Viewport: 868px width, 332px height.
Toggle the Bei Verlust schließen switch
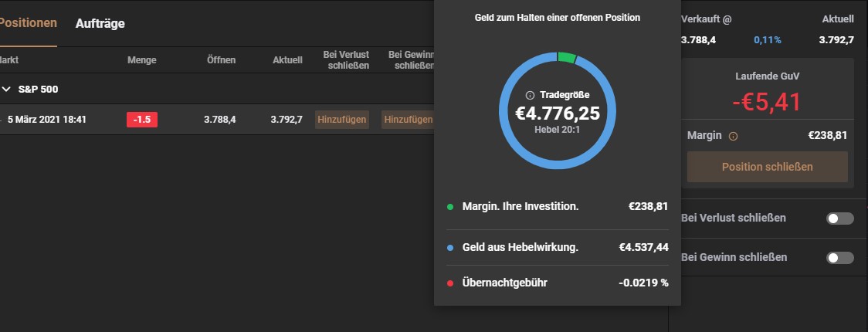(840, 219)
